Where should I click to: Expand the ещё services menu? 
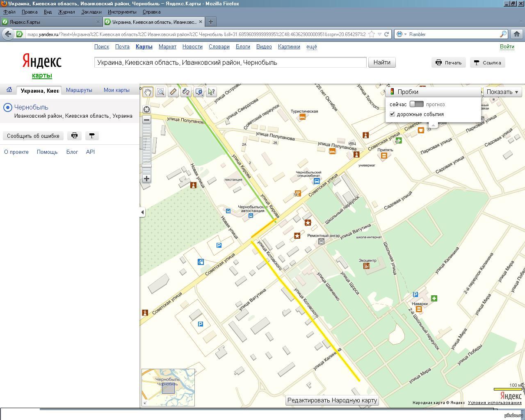coord(312,46)
